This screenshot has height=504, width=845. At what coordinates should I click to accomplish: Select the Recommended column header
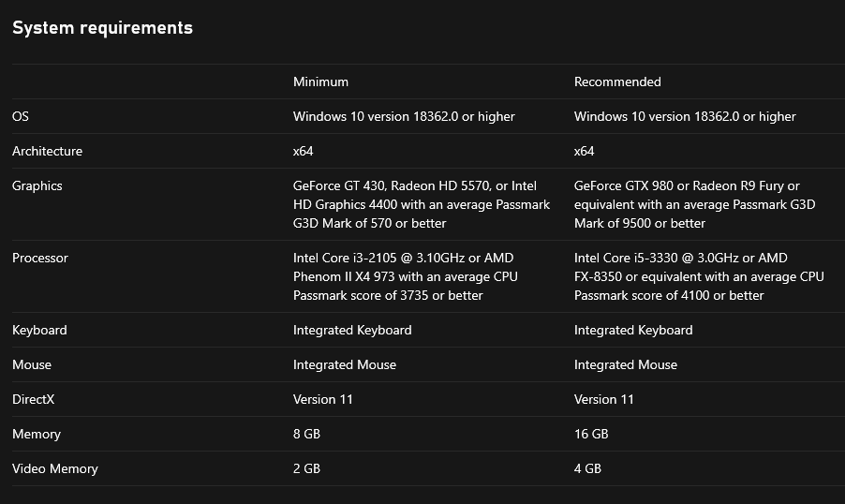(x=617, y=82)
